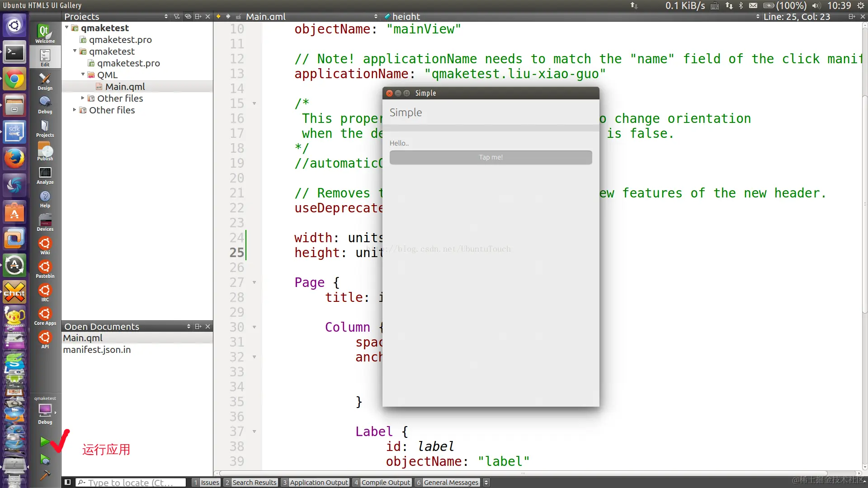Click the green Run button
The image size is (868, 488).
[45, 441]
